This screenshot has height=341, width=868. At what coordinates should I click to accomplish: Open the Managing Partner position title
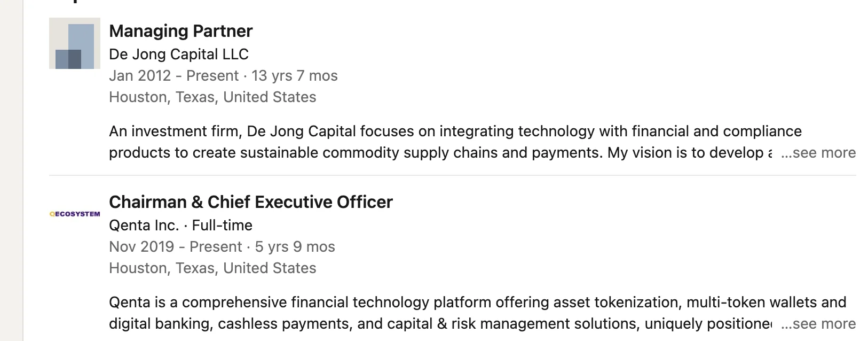click(x=180, y=31)
